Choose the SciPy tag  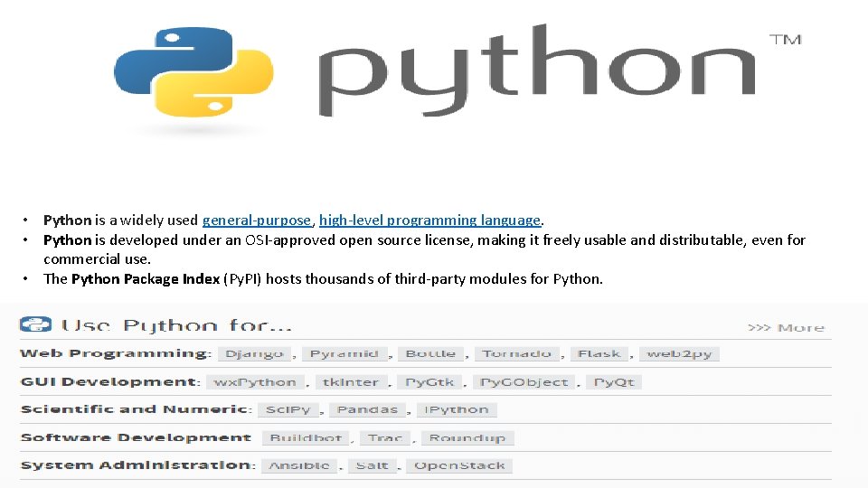288,410
